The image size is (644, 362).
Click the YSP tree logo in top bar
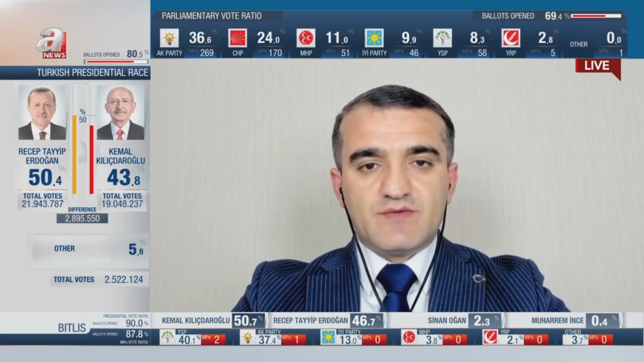(442, 38)
